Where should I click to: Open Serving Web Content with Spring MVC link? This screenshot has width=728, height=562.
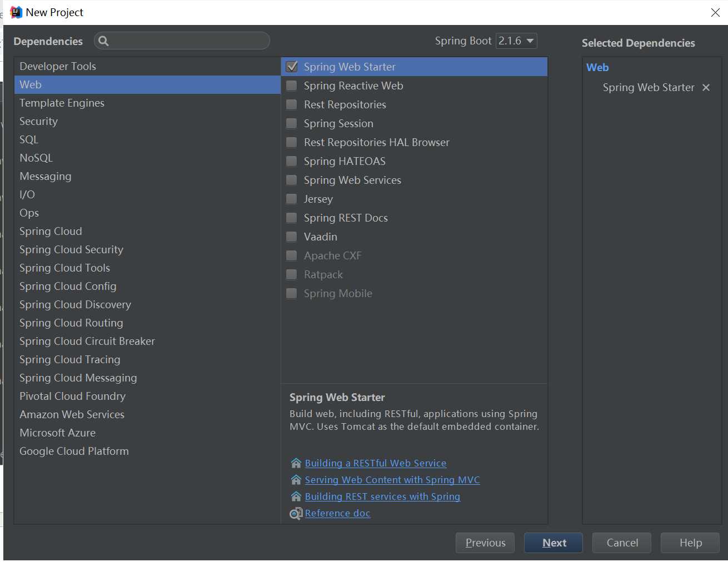(x=392, y=480)
